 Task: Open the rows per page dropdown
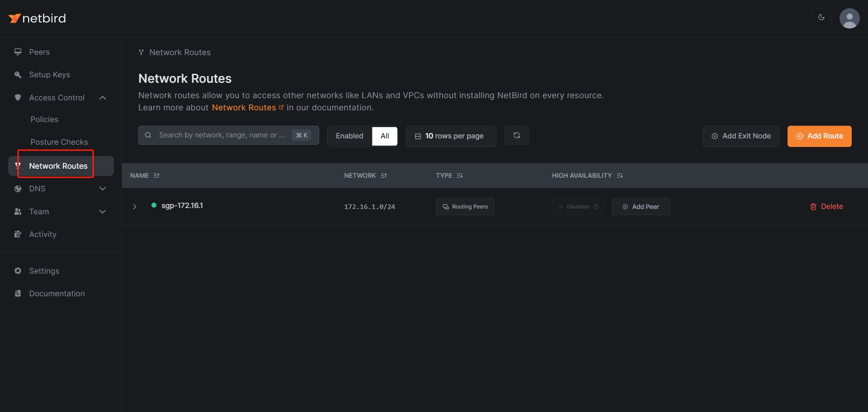(x=451, y=136)
